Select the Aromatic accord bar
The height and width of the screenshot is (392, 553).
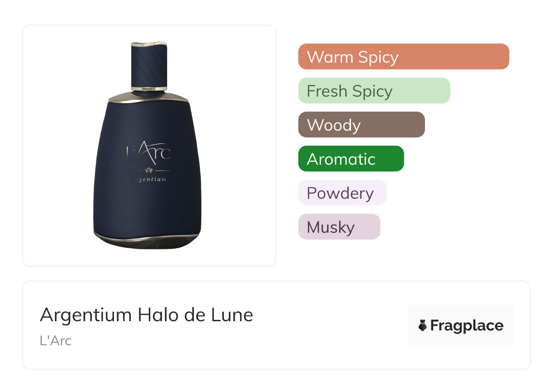tap(351, 159)
